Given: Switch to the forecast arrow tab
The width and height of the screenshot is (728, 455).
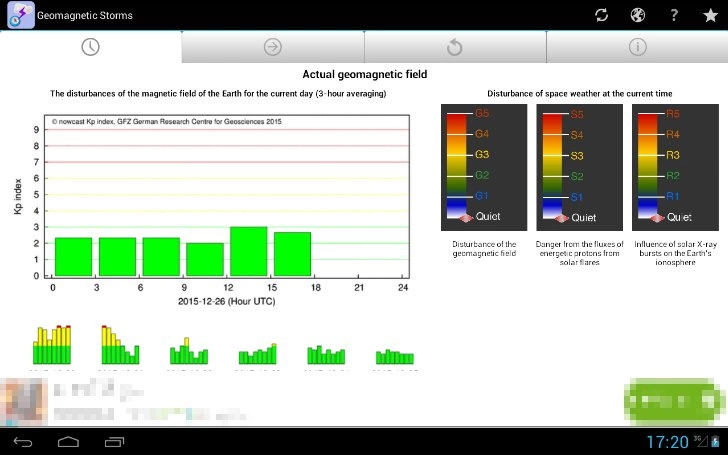Looking at the screenshot, I should tap(272, 47).
